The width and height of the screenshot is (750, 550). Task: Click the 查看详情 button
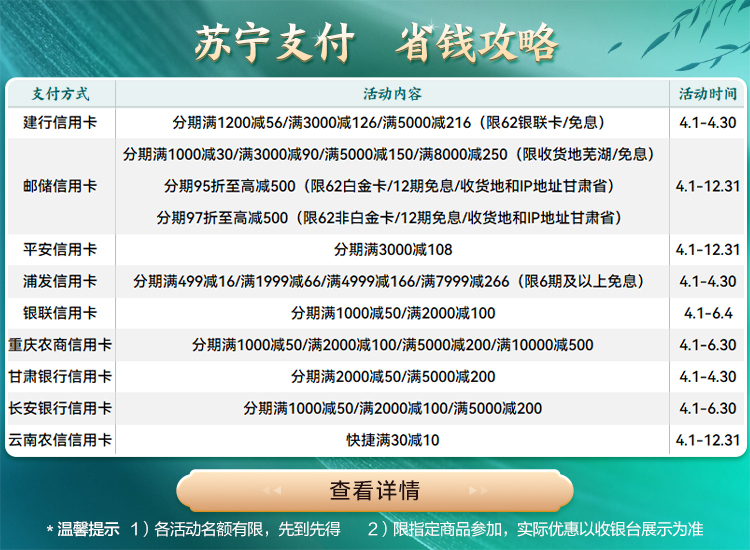(x=375, y=491)
